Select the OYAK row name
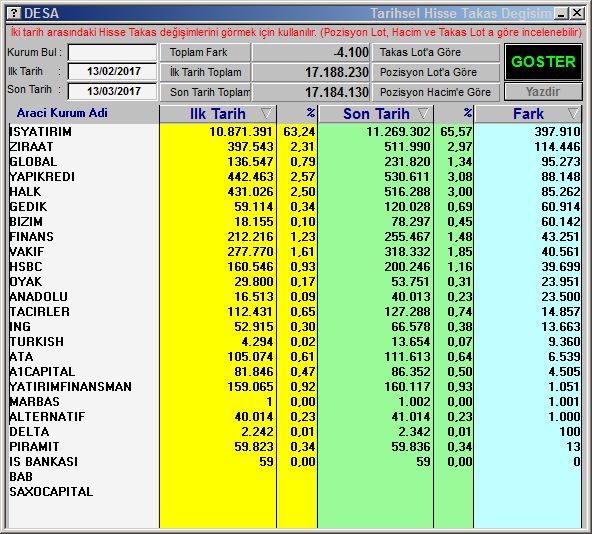Viewport: 592px width, 534px height. point(26,282)
